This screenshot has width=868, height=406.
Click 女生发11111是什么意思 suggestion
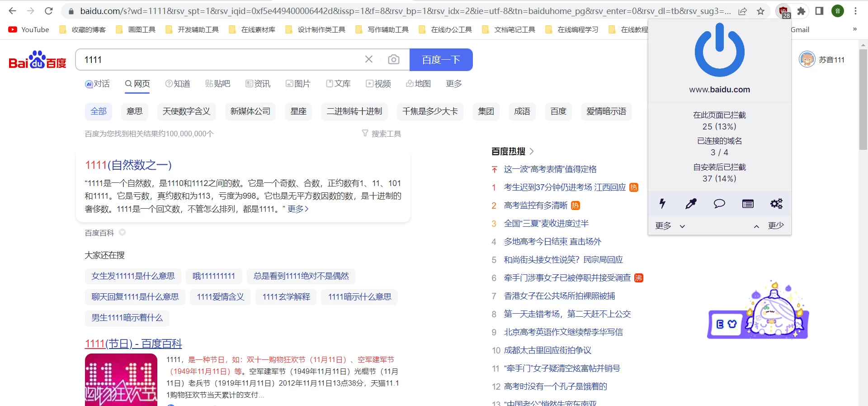point(133,276)
